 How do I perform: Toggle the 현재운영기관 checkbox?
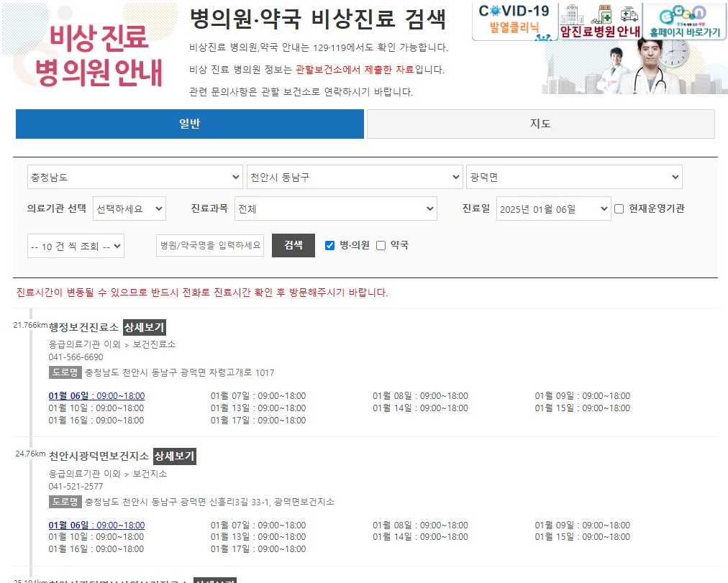point(619,208)
